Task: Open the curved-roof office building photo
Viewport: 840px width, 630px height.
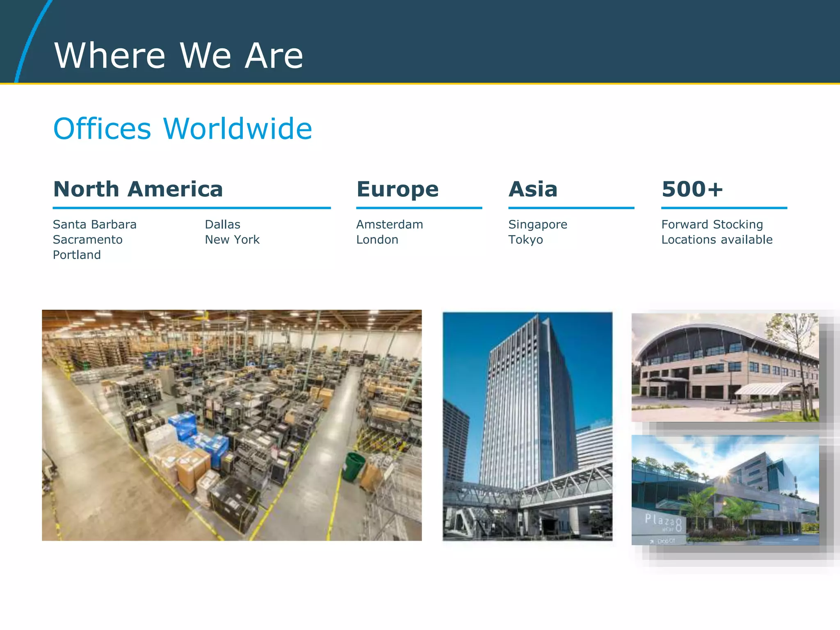Action: [725, 367]
